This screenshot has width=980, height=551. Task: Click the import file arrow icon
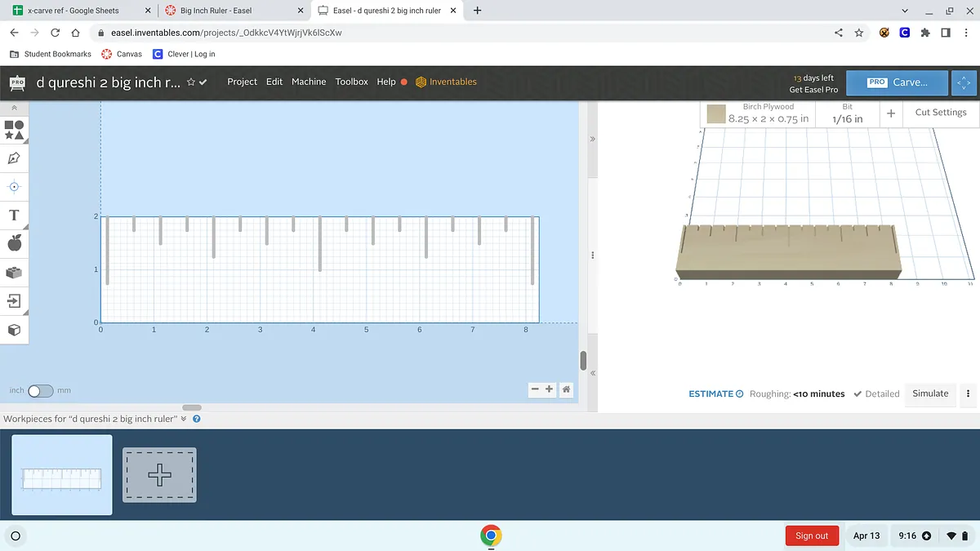coord(14,301)
